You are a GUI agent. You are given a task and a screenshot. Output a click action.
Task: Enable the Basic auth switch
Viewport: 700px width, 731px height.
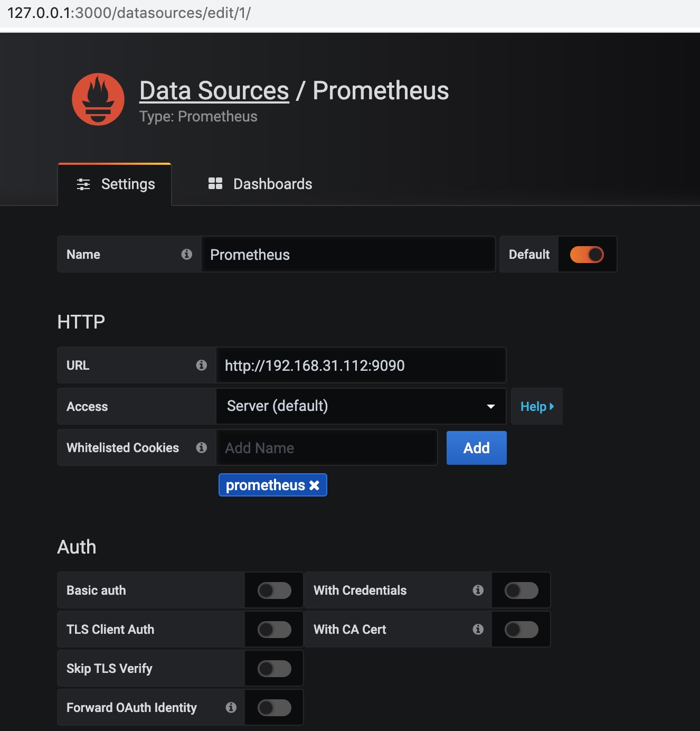[275, 591]
